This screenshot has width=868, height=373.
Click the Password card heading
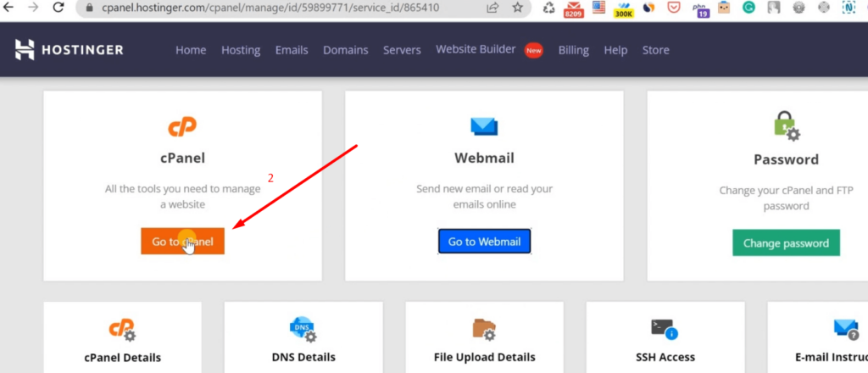tap(786, 160)
